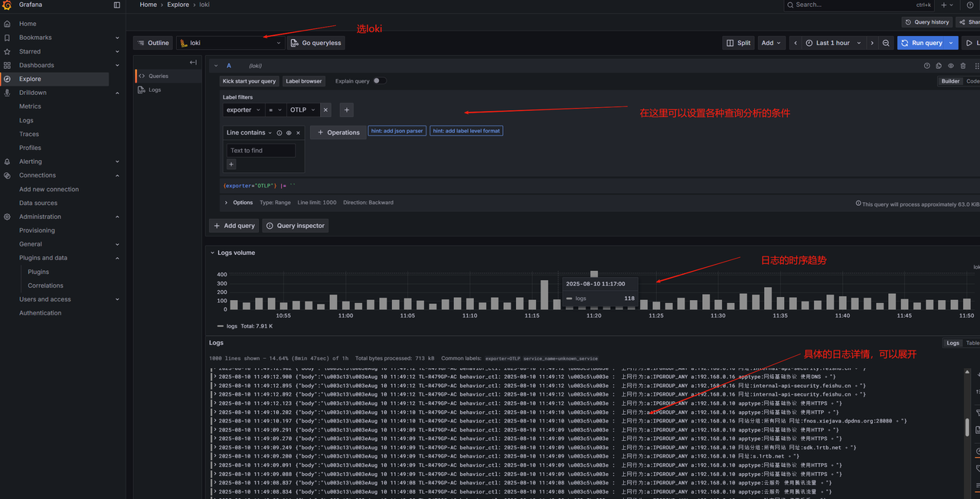
Task: Add a new label filter with plus
Action: click(x=346, y=110)
